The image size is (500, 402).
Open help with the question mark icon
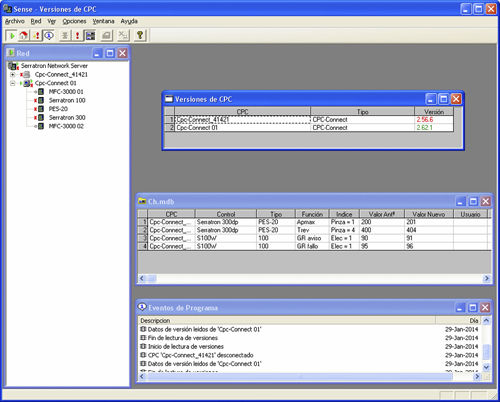tap(140, 35)
